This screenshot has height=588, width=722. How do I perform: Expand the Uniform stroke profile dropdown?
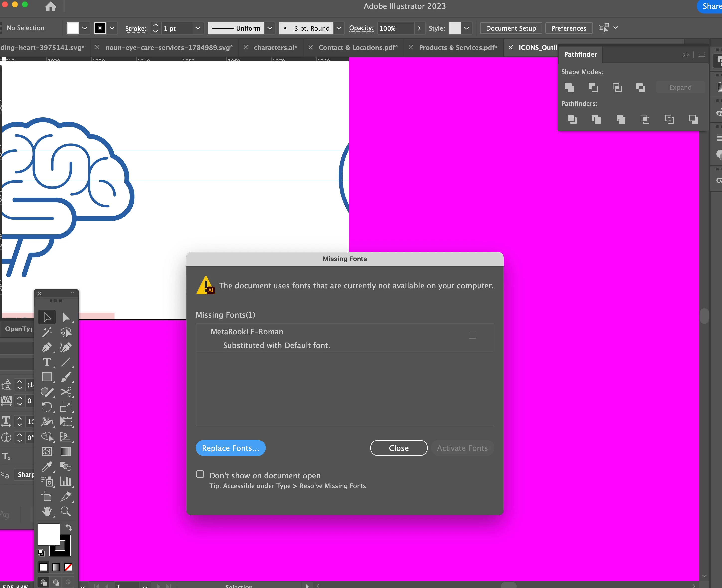[x=270, y=28]
